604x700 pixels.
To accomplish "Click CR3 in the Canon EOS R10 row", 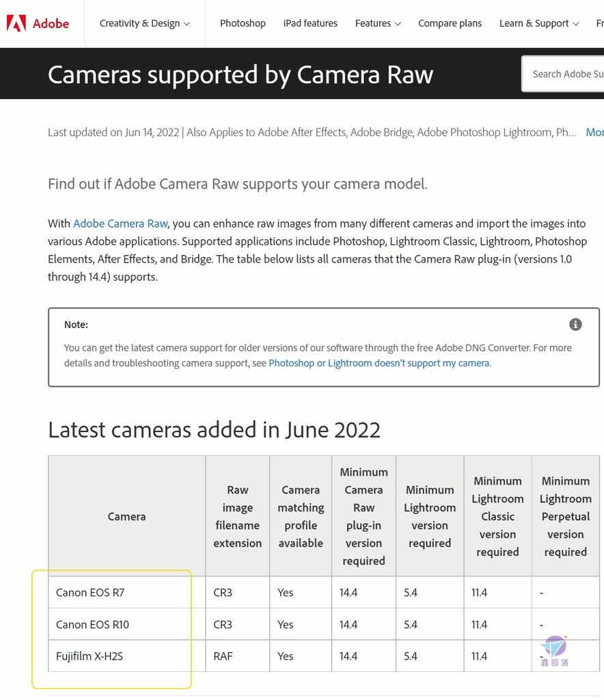I will coord(237,624).
